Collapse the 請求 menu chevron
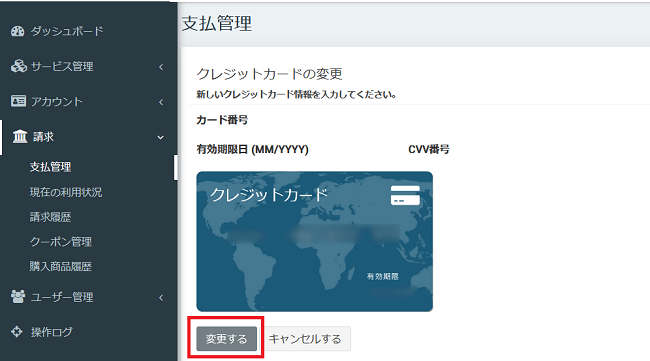Viewport: 650px width, 361px height. pos(160,137)
